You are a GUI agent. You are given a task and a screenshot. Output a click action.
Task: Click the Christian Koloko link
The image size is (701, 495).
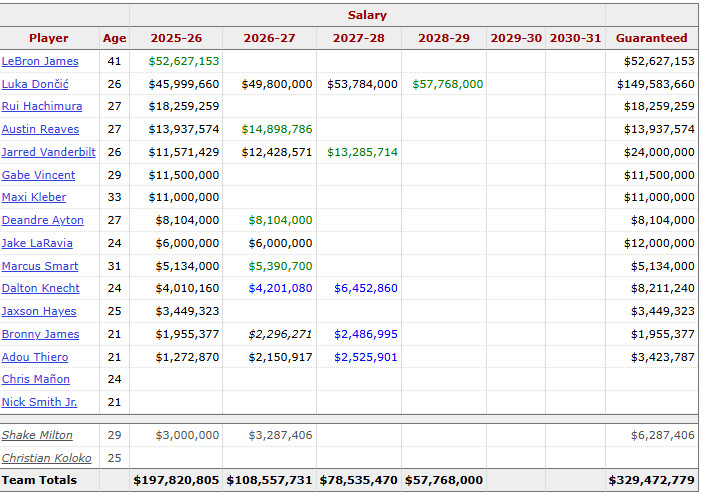(x=46, y=458)
